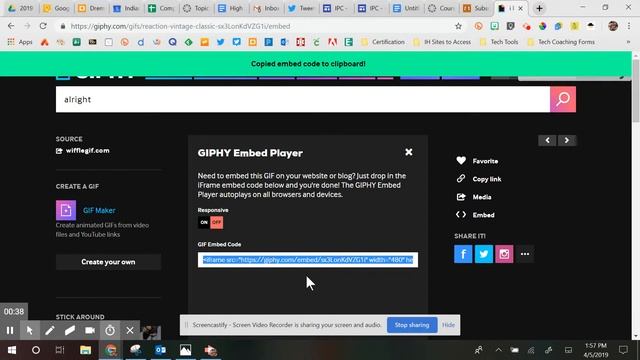This screenshot has width=640, height=360.
Task: Show hidden system tray icons
Action: pos(498,350)
